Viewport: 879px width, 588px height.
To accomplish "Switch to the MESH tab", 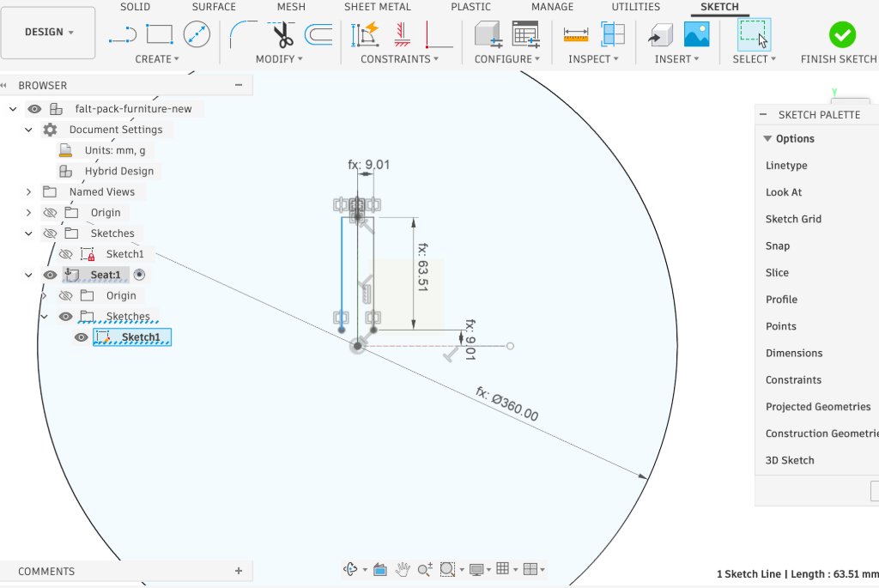I will click(291, 7).
